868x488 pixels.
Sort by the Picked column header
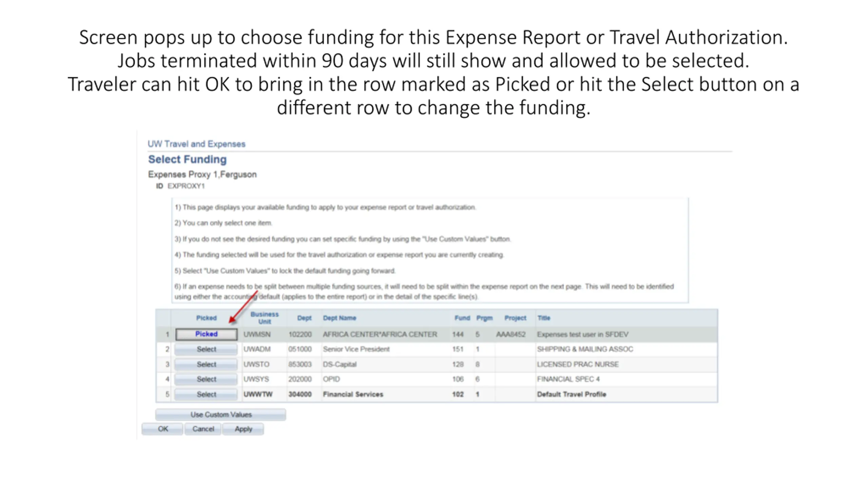point(206,318)
